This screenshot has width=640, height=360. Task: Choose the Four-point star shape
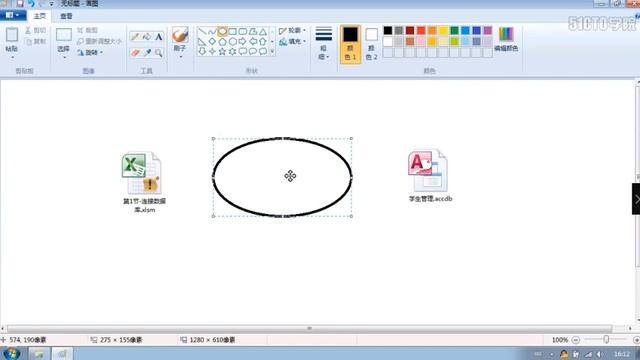pos(212,51)
